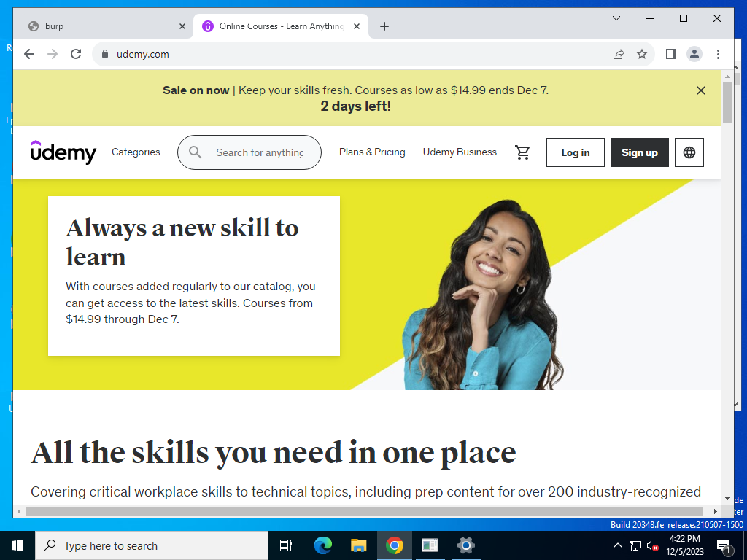
Task: Click the Sign up button
Action: coord(639,152)
